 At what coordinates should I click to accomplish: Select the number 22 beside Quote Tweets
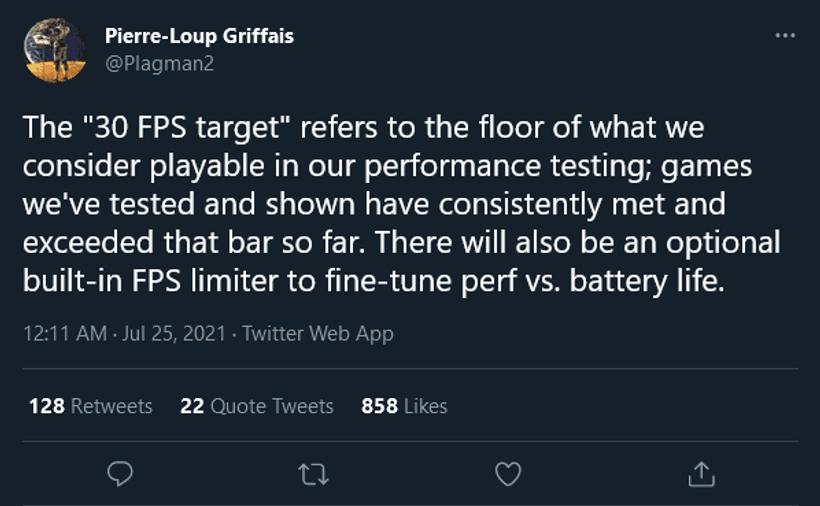click(192, 406)
